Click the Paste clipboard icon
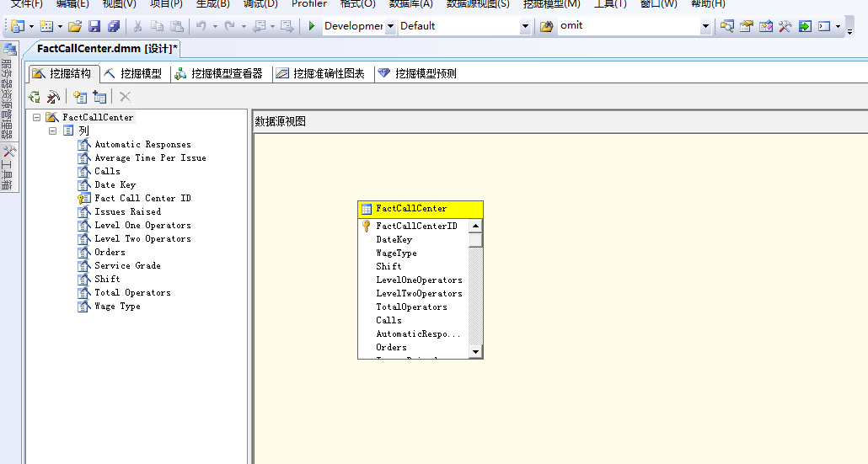Viewport: 868px width, 464px height. tap(177, 26)
